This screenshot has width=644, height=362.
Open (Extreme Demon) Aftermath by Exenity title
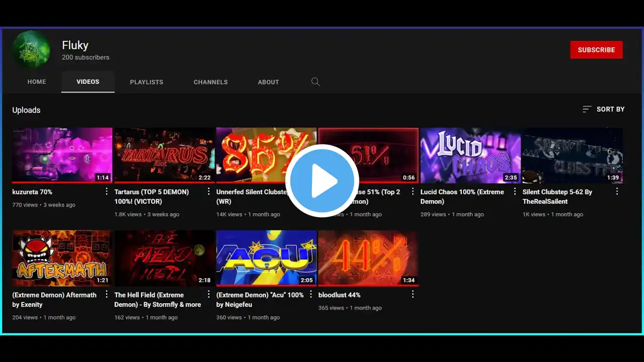tap(54, 300)
